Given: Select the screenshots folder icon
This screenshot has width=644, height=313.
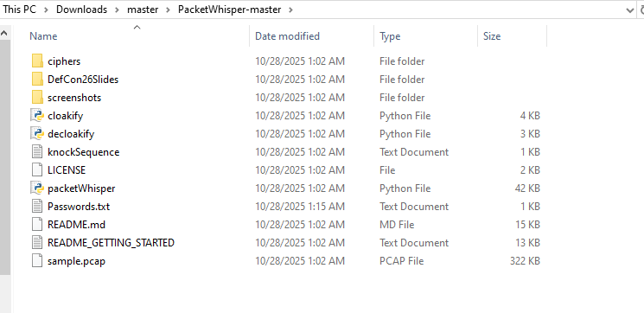Looking at the screenshot, I should [x=37, y=98].
